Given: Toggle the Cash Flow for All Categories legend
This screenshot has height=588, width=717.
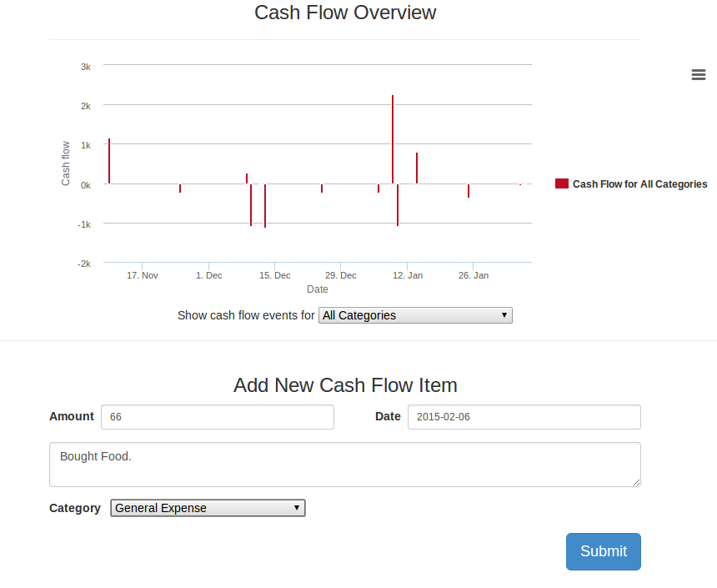Looking at the screenshot, I should [639, 184].
